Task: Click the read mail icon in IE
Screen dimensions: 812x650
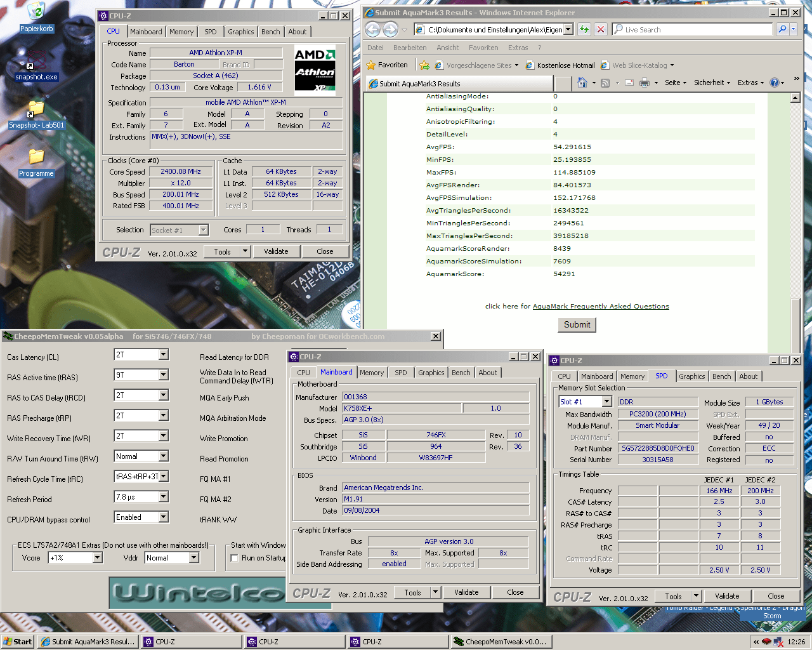Action: [629, 83]
